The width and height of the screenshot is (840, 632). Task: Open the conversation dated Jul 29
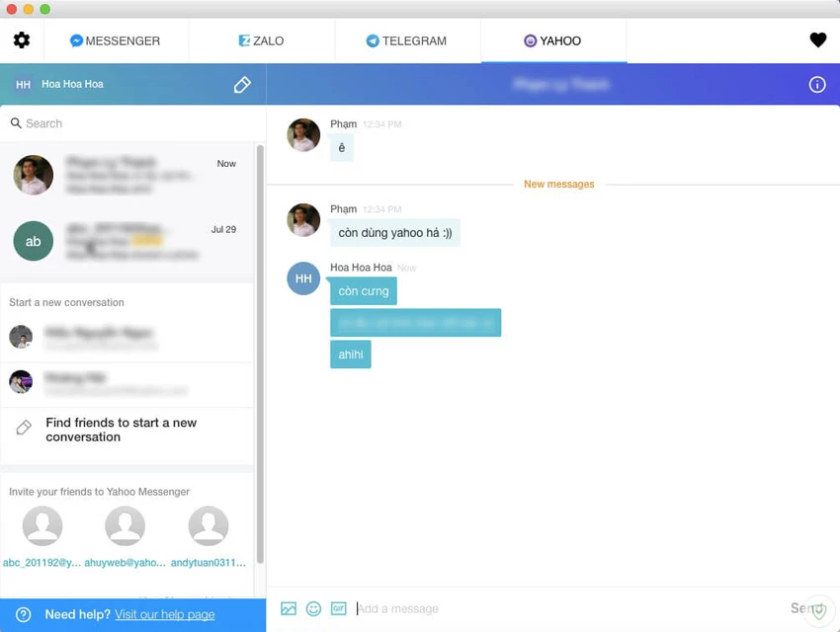click(x=126, y=241)
